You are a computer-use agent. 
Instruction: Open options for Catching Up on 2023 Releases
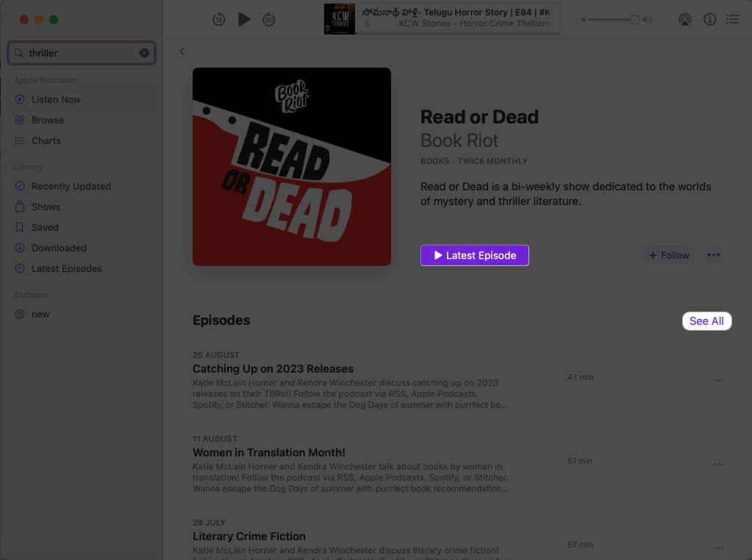tap(718, 380)
